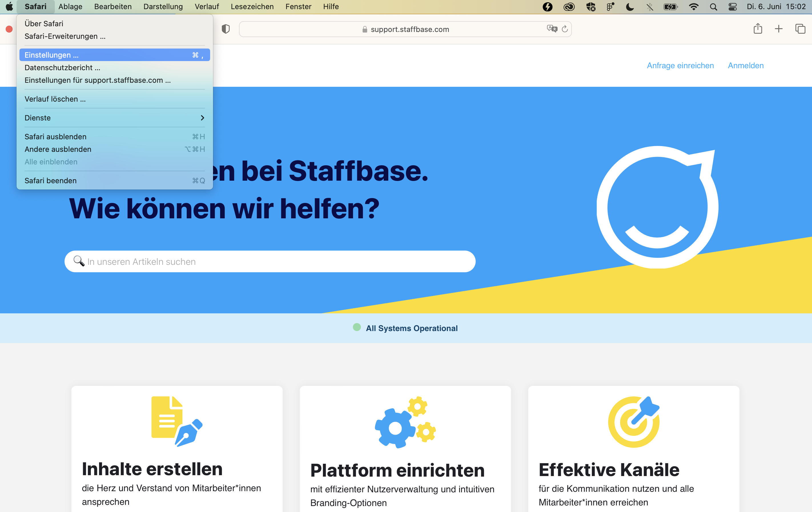Screen dimensions: 812x512
Task: Expand the Dienste submenu
Action: pyautogui.click(x=114, y=118)
